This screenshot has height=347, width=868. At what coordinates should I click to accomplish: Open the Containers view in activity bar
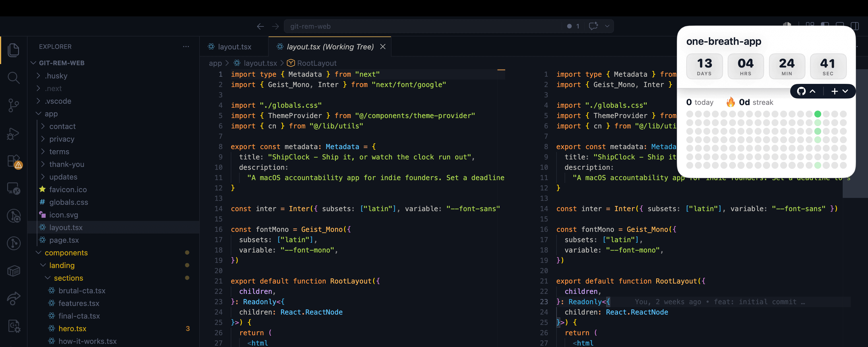13,271
